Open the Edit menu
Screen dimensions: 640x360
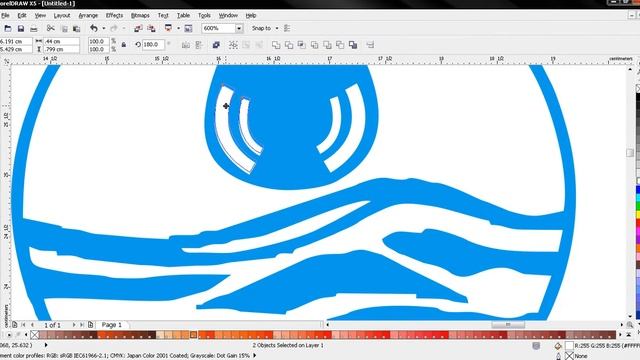(22, 16)
